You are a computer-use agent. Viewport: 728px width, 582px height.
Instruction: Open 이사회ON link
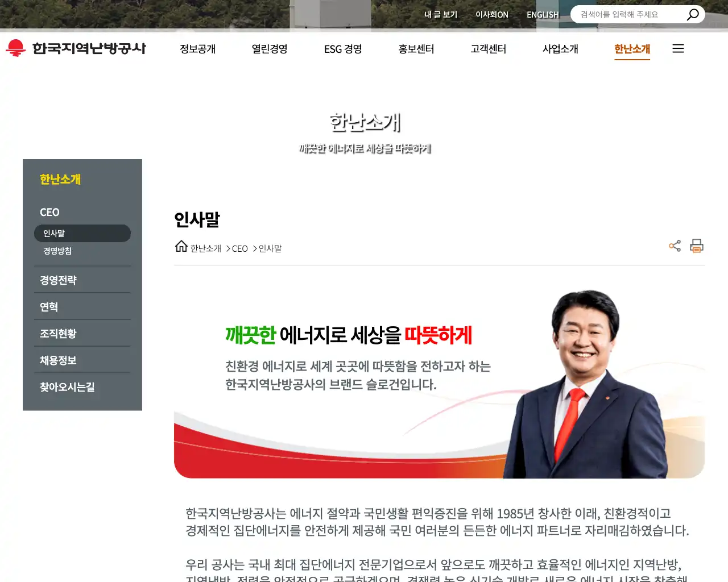coord(492,15)
